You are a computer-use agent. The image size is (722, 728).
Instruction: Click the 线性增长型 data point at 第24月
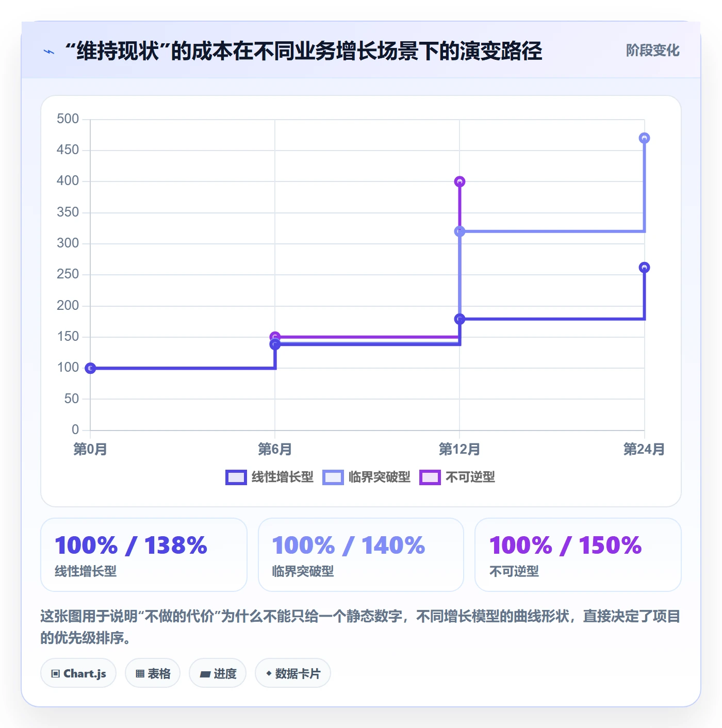(644, 268)
